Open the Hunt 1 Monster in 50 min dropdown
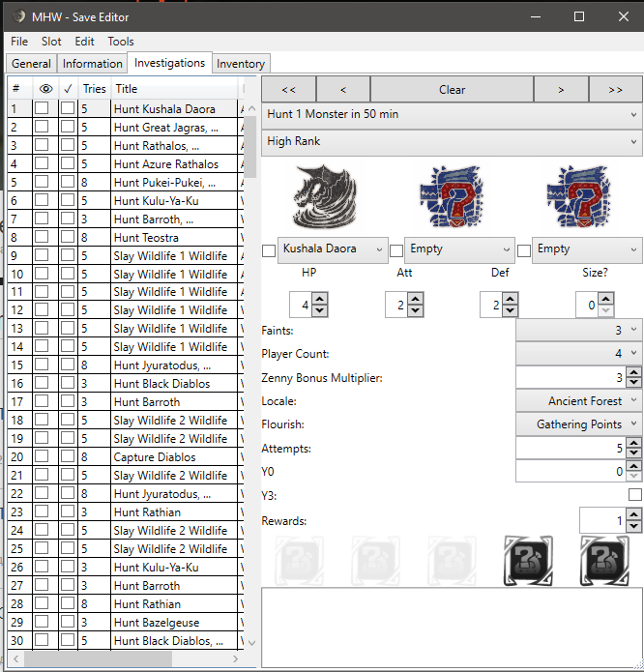The height and width of the screenshot is (672, 644). [452, 115]
